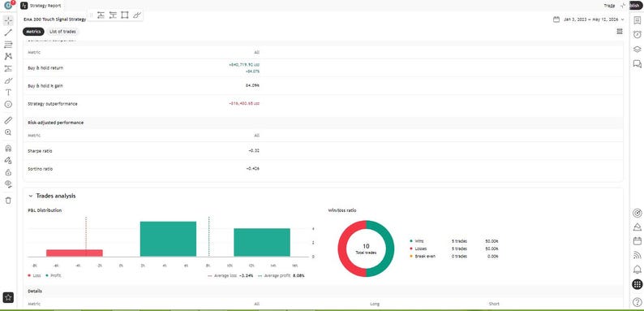The width and height of the screenshot is (644, 311).
Task: Click the red loss bar in distribution chart
Action: 75,253
